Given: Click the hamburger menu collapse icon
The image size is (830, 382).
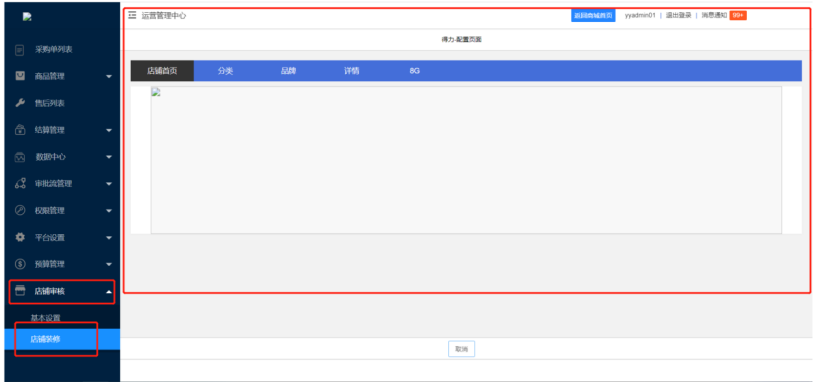Looking at the screenshot, I should (132, 15).
